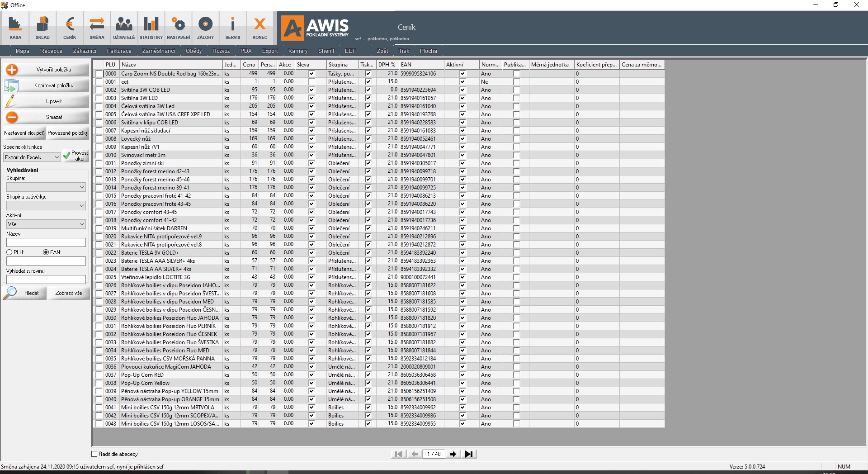Open the STATISTIKY statistics icon
Screen dimensions: 868x474
(151, 28)
